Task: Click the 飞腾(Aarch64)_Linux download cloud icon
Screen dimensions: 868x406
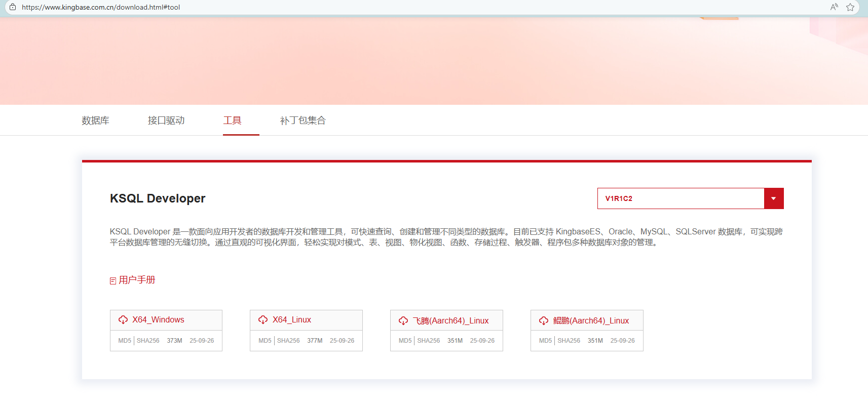Action: (x=403, y=321)
